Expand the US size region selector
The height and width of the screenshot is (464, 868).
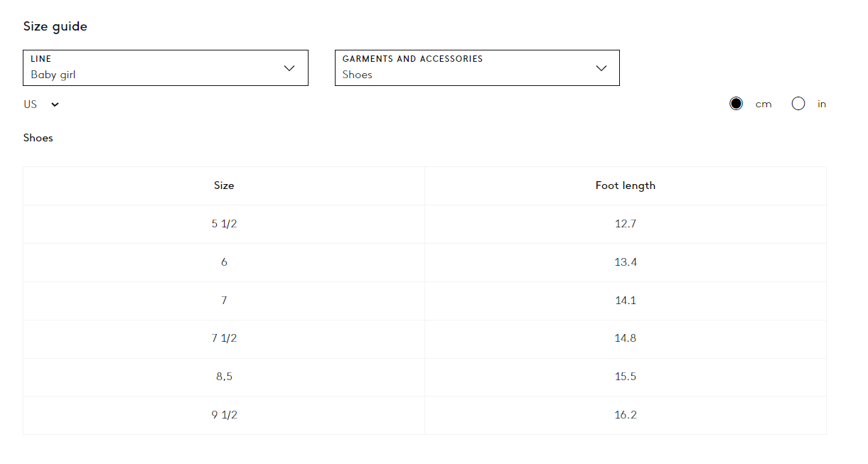pyautogui.click(x=41, y=104)
